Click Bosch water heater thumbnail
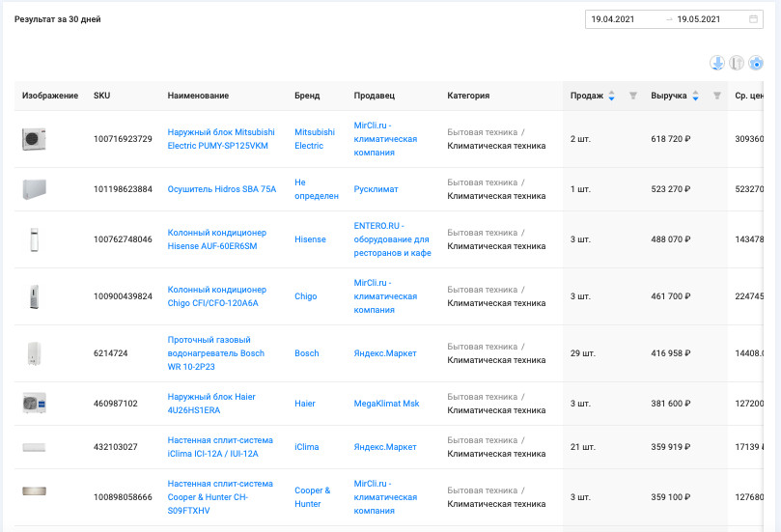 click(34, 353)
